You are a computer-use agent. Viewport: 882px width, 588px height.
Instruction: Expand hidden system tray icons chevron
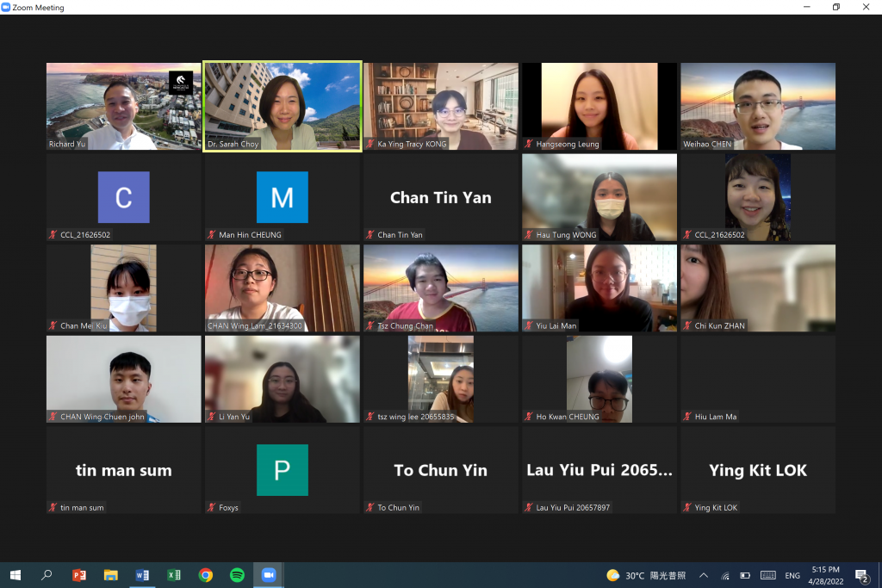pyautogui.click(x=704, y=575)
